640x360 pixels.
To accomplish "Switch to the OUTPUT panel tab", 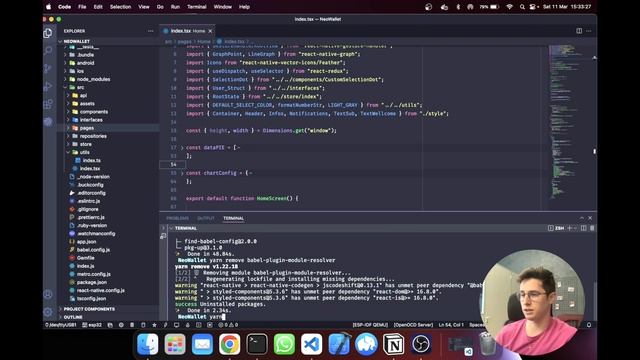I will (206, 218).
